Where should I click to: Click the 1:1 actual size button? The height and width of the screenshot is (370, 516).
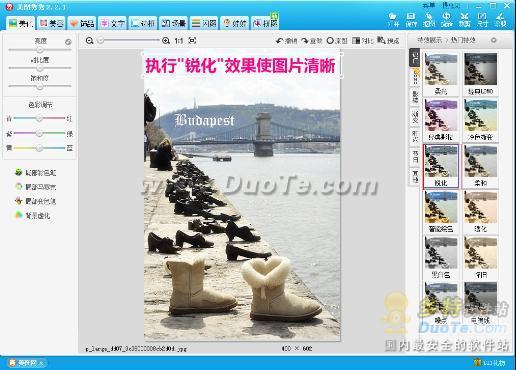179,41
